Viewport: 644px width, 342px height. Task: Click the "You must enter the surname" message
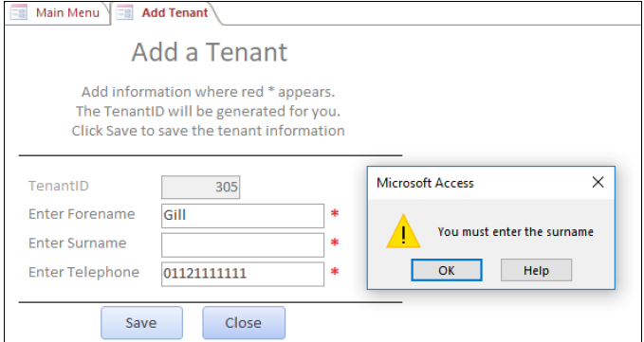(x=515, y=232)
